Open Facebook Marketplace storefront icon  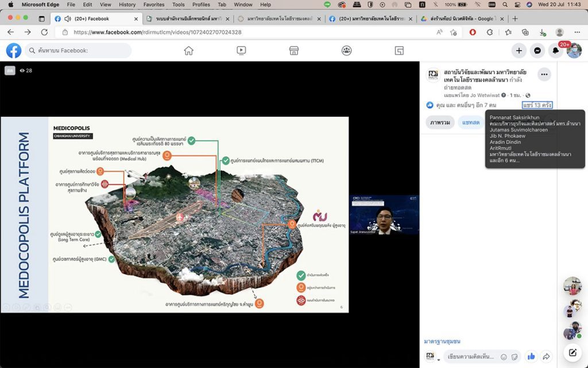[x=294, y=51]
